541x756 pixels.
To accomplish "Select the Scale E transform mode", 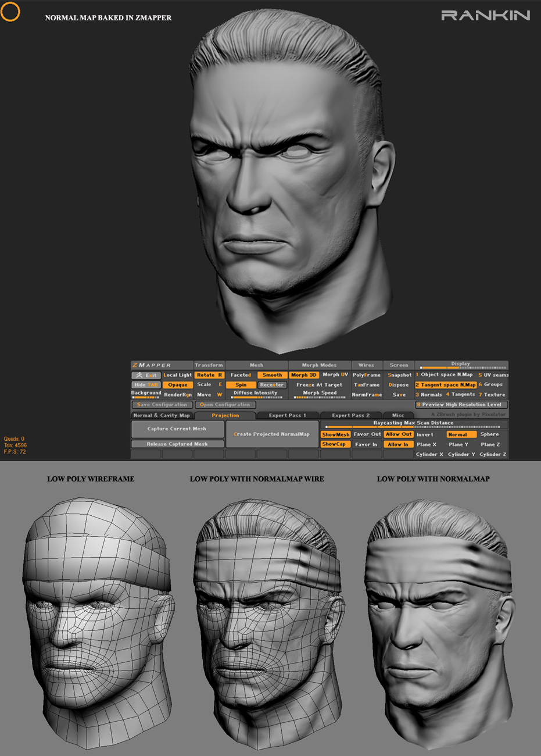I will coord(209,384).
